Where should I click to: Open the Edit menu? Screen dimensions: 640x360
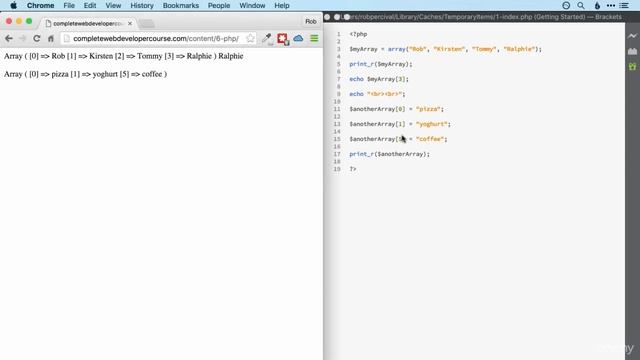tap(90, 5)
